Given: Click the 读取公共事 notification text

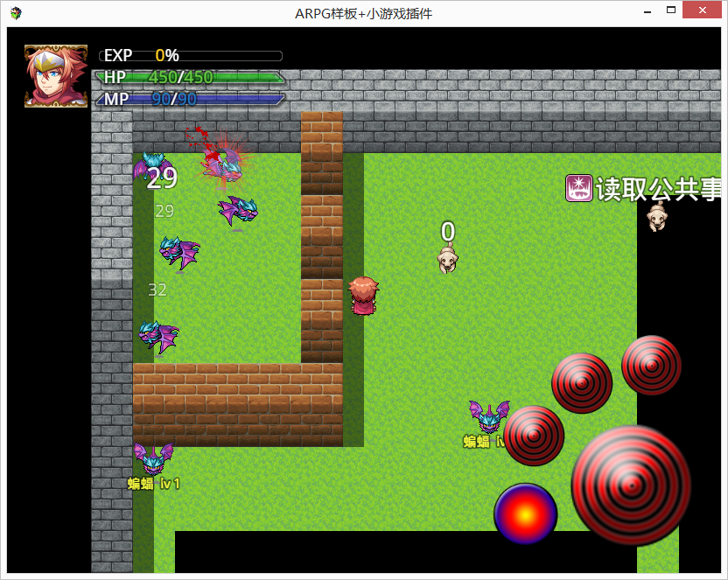Looking at the screenshot, I should (x=658, y=188).
